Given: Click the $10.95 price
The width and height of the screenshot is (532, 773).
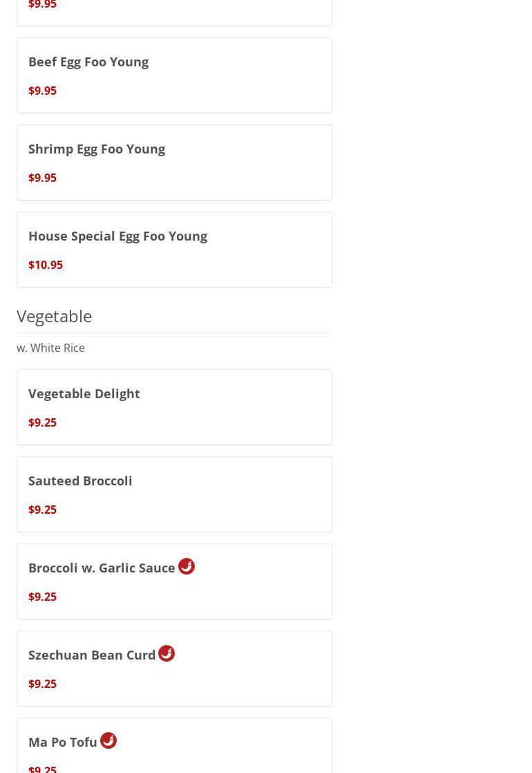Looking at the screenshot, I should tap(46, 265).
